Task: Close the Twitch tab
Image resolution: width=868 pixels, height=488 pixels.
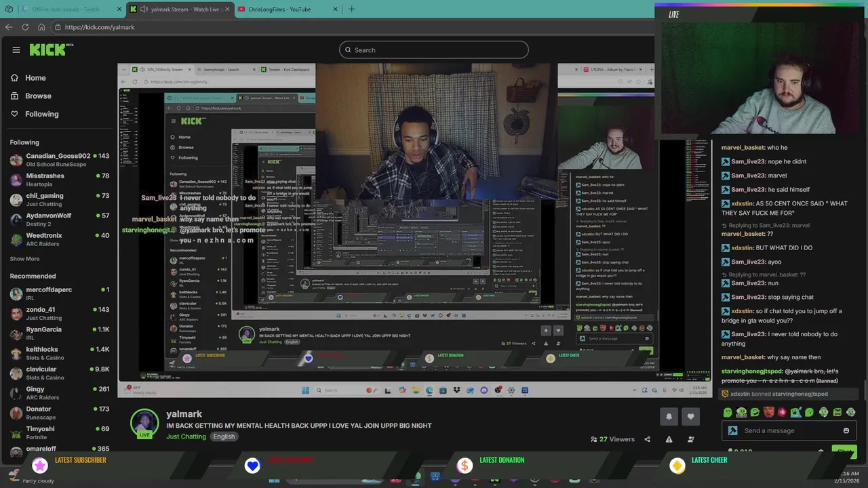Action: point(119,9)
